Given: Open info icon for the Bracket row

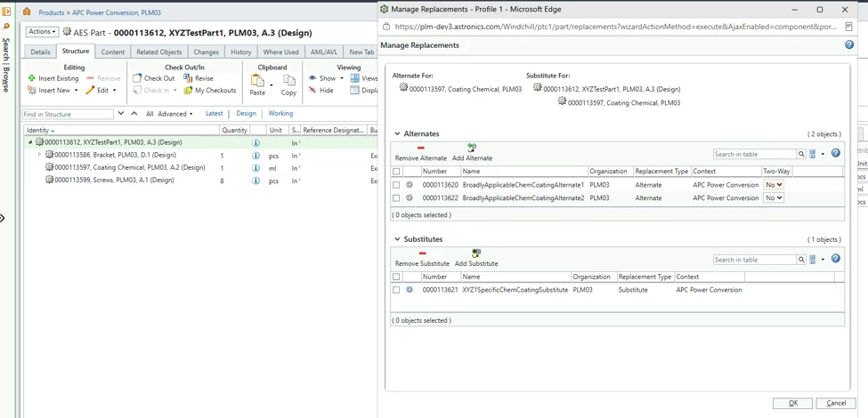Looking at the screenshot, I should tap(256, 156).
